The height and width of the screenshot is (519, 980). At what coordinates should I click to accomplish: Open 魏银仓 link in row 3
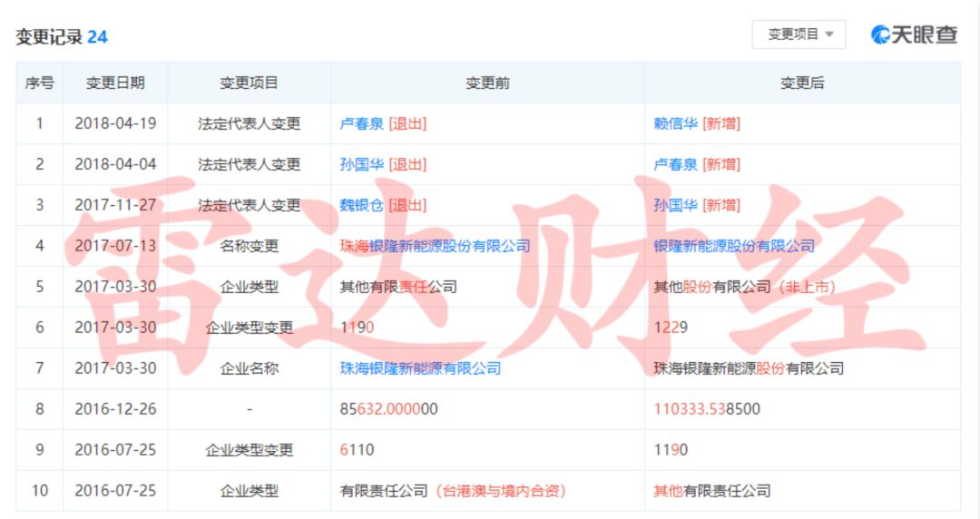361,205
